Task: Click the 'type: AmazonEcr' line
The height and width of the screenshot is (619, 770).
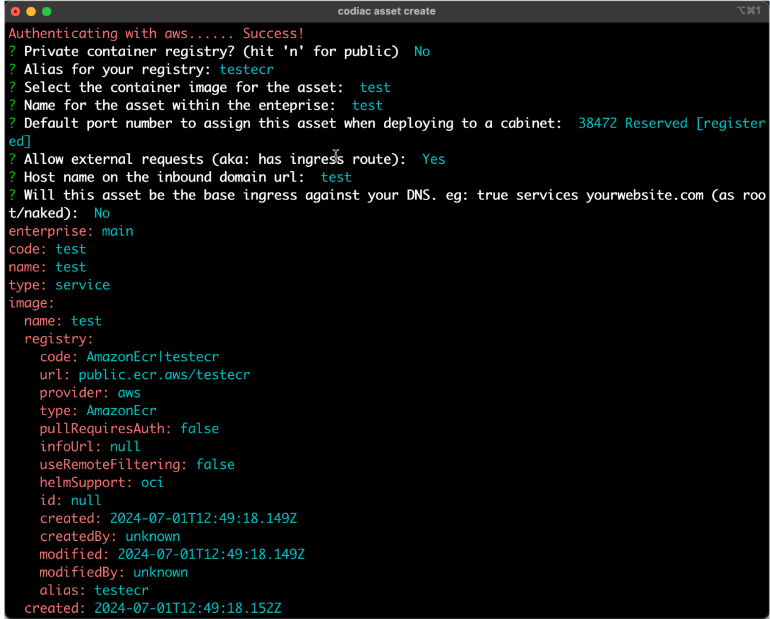Action: point(98,411)
